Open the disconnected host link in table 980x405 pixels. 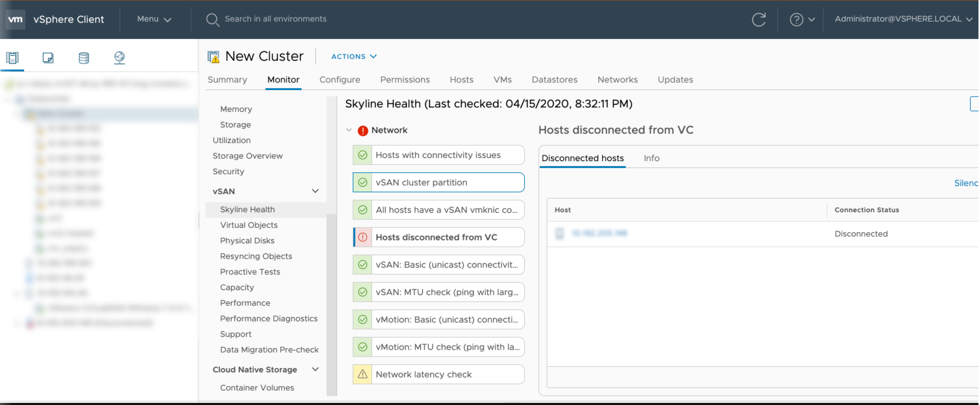tap(599, 234)
